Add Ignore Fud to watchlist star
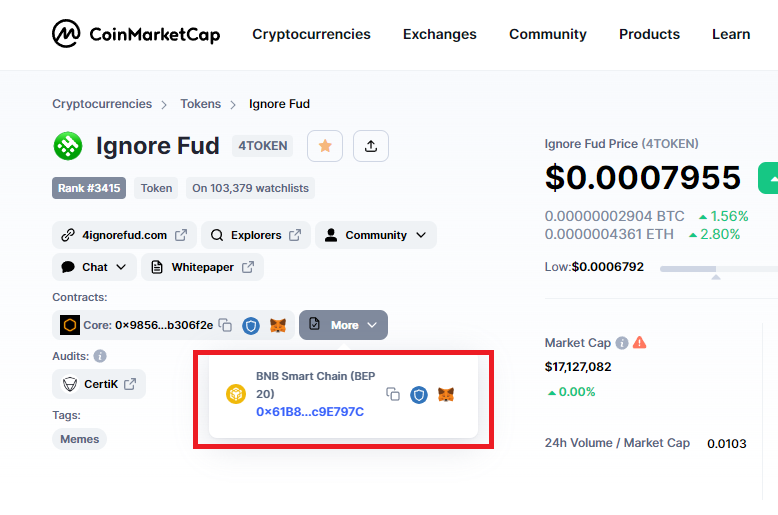 [325, 146]
